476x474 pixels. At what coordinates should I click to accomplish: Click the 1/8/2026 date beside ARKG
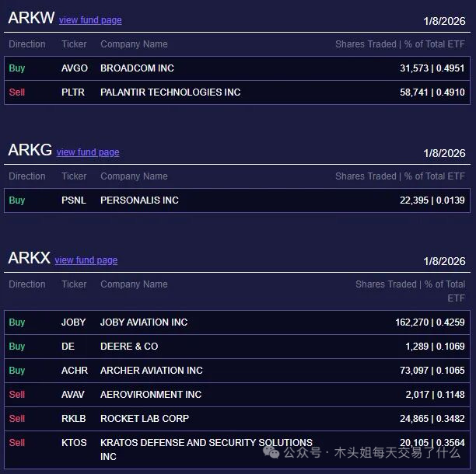click(x=444, y=153)
